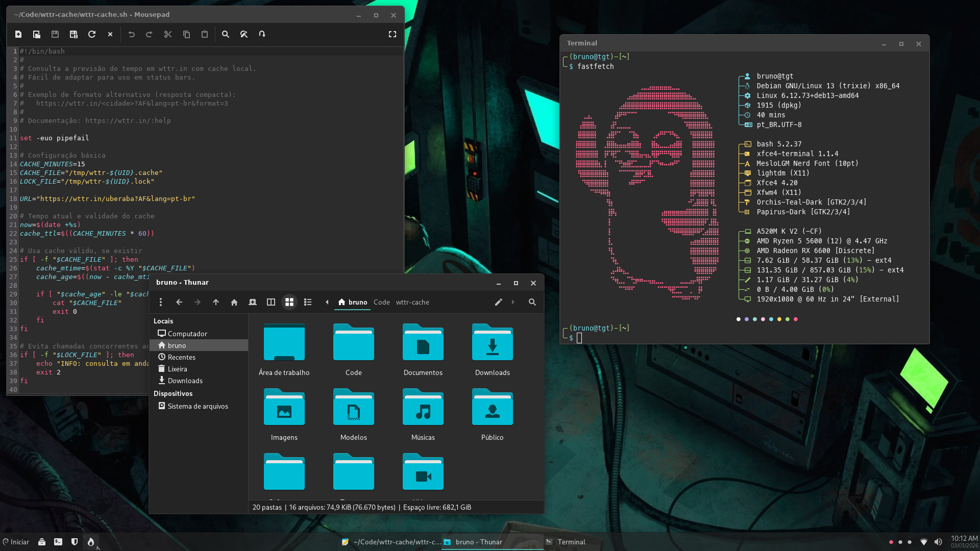980x551 pixels.
Task: Open Thunar three-dot menu
Action: pos(161,302)
